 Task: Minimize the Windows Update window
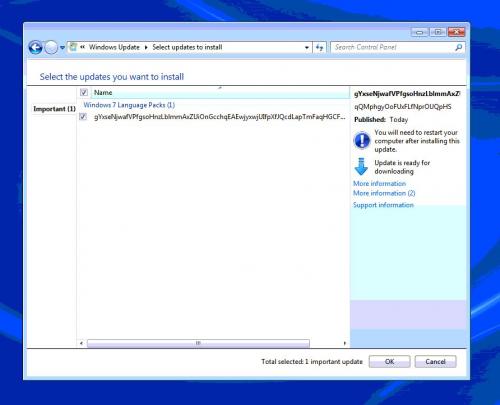tap(420, 32)
